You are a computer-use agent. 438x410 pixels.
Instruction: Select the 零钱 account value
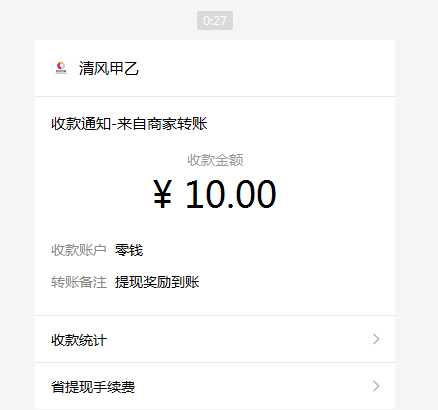click(x=129, y=250)
